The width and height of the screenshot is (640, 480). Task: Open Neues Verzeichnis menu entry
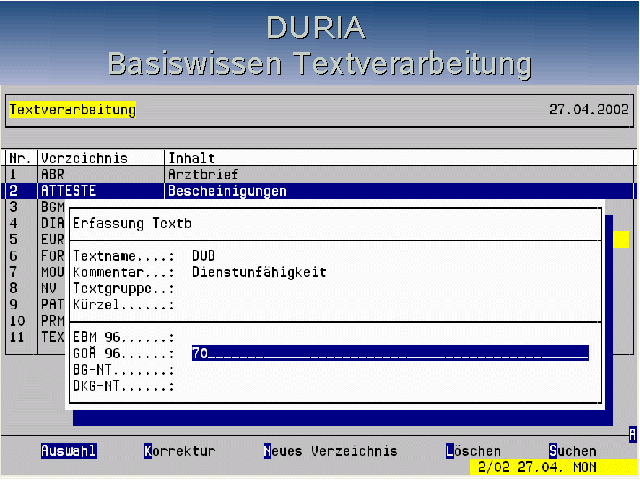(330, 451)
